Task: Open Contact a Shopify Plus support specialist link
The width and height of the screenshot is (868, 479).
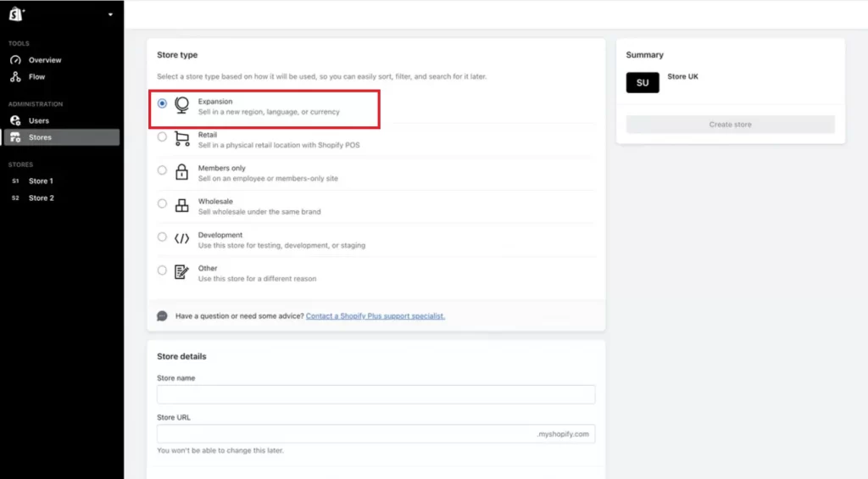Action: (x=376, y=316)
